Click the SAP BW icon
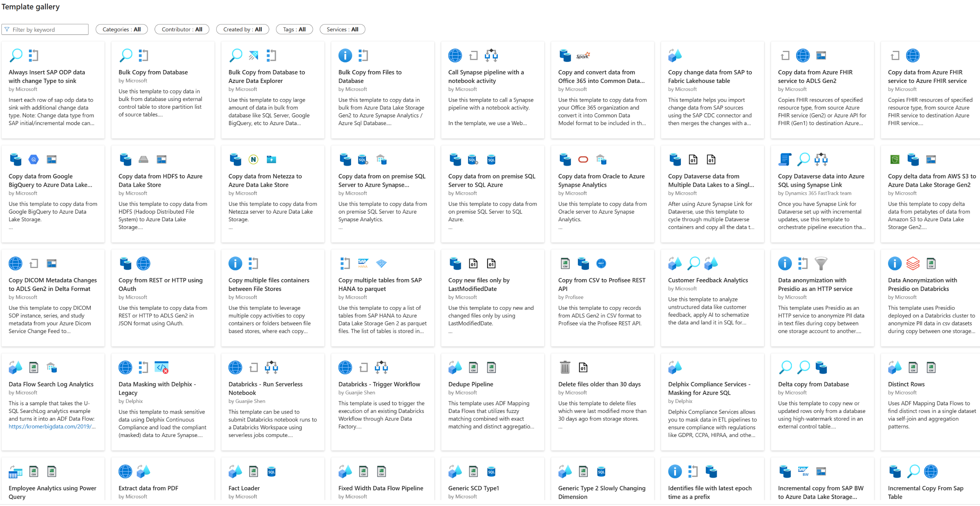Viewport: 980px width, 506px height. pyautogui.click(x=803, y=472)
